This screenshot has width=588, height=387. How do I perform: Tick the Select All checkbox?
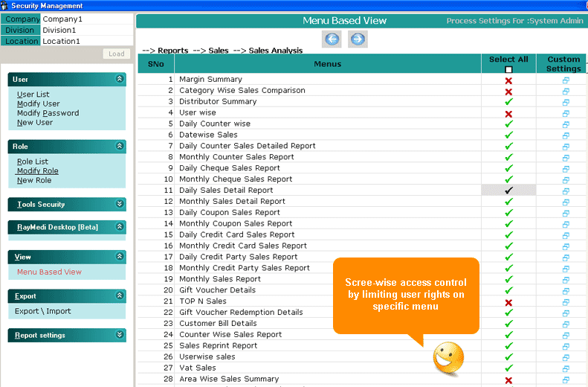pos(508,70)
